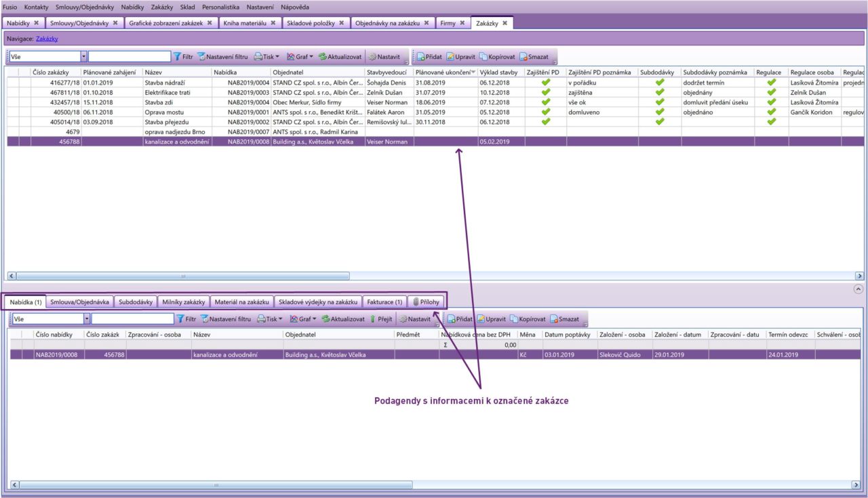The width and height of the screenshot is (868, 498).
Task: Toggle Zajištění PD check for Oprava mostu
Action: coord(546,112)
